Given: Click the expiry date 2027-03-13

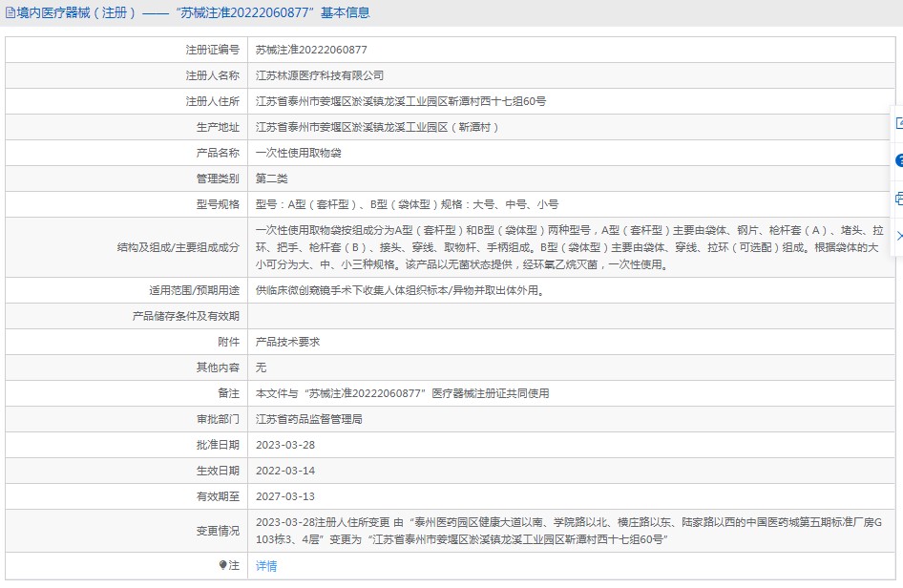Looking at the screenshot, I should [285, 496].
